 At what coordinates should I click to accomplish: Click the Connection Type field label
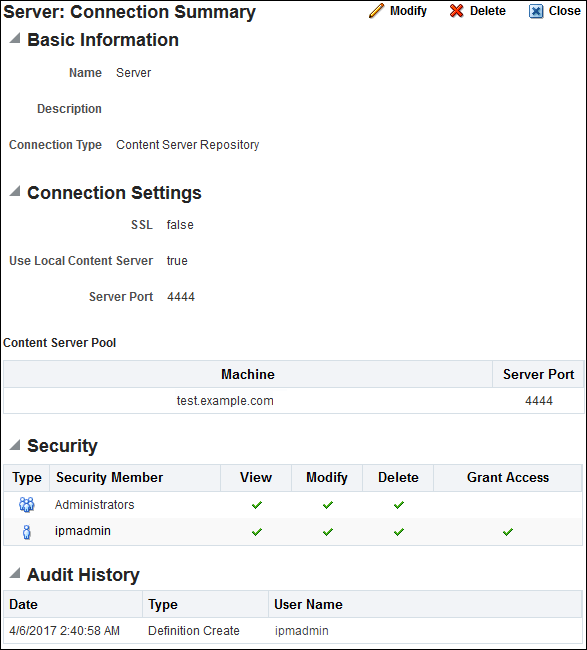pyautogui.click(x=55, y=145)
